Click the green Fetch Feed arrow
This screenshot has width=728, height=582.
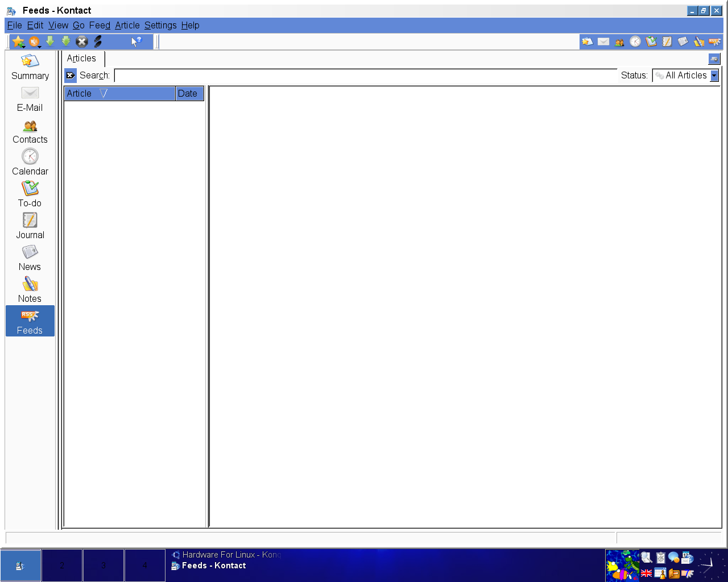point(50,41)
